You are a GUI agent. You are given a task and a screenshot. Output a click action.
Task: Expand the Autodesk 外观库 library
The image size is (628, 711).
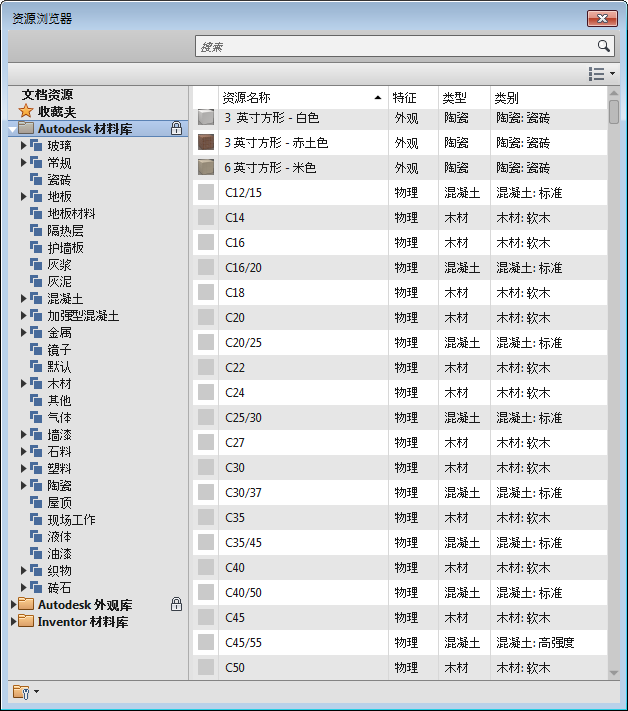click(x=13, y=604)
